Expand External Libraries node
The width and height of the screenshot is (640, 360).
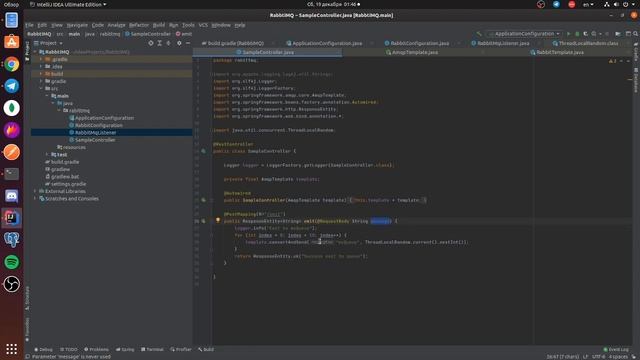[x=35, y=191]
